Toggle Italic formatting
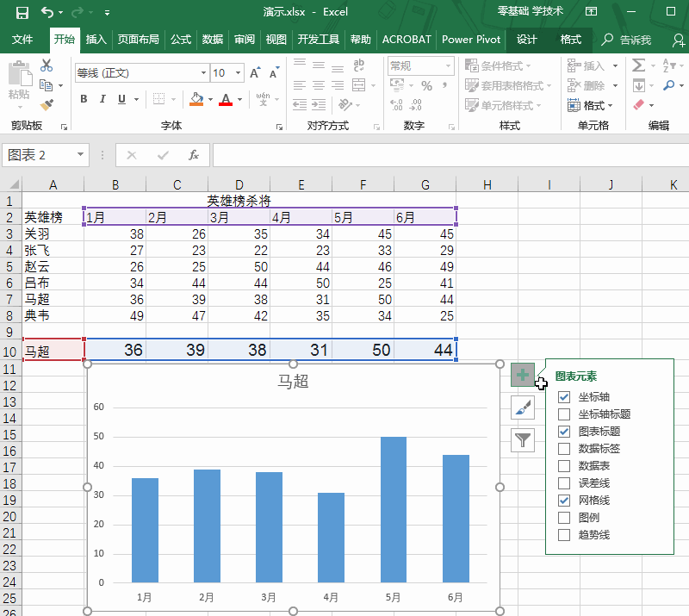 tap(102, 99)
